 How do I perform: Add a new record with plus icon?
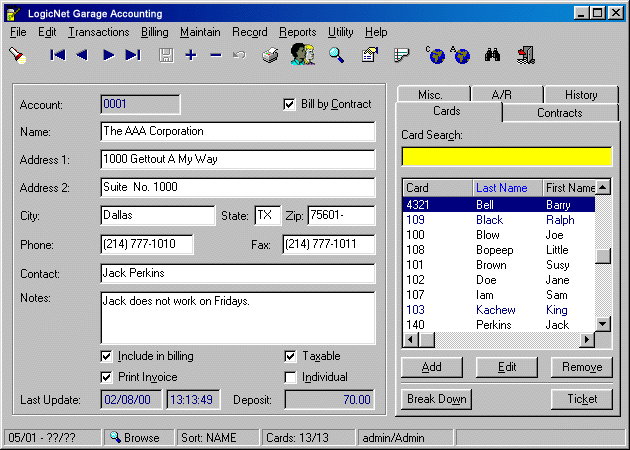191,55
